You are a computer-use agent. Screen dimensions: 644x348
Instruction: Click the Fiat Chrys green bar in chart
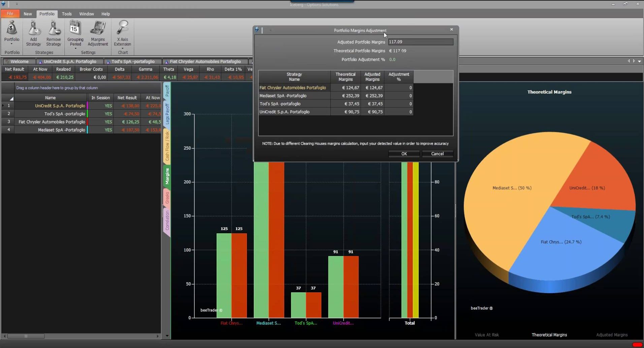tap(224, 275)
